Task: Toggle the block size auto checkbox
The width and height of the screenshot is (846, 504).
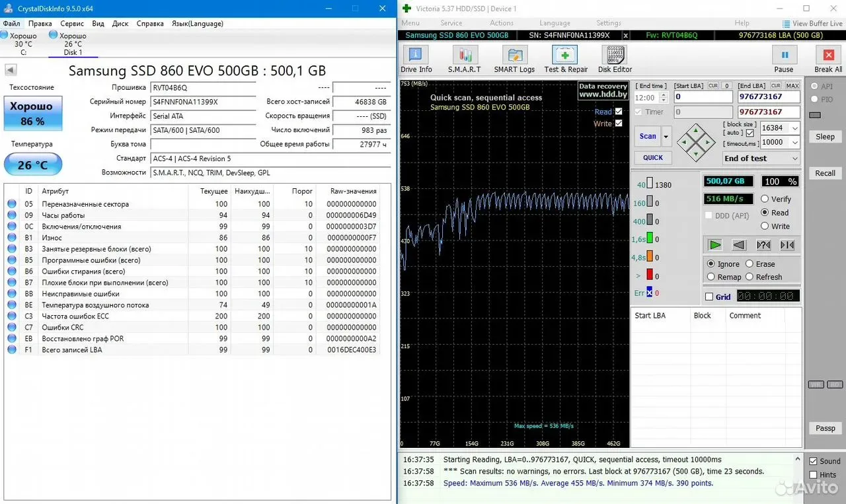Action: click(x=750, y=133)
